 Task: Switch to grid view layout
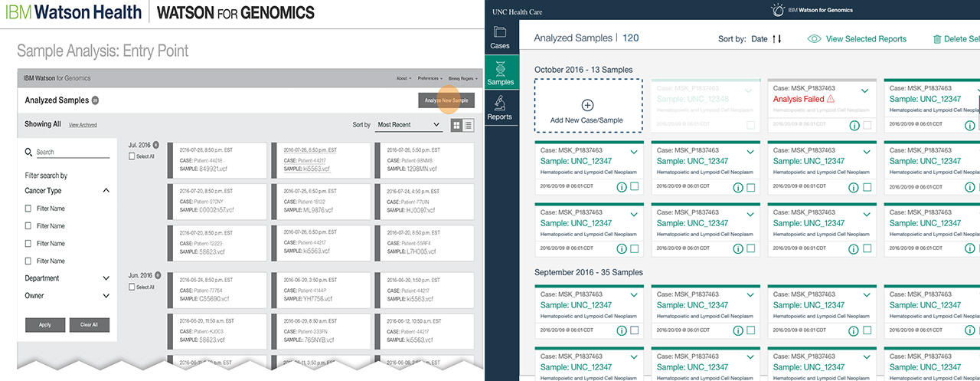point(457,125)
